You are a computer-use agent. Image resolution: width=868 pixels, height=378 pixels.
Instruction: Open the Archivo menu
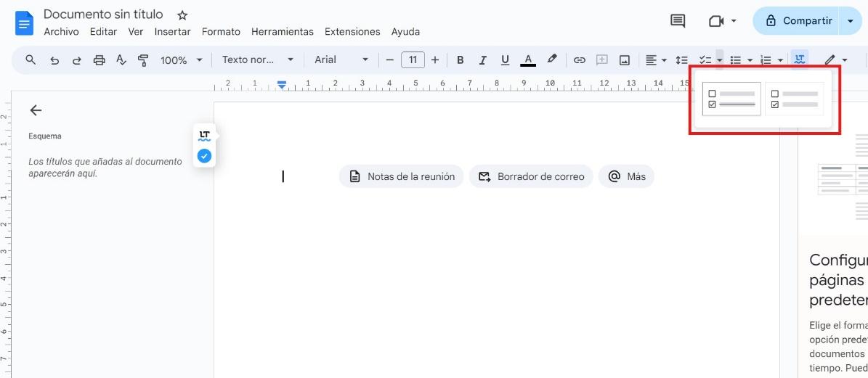62,31
